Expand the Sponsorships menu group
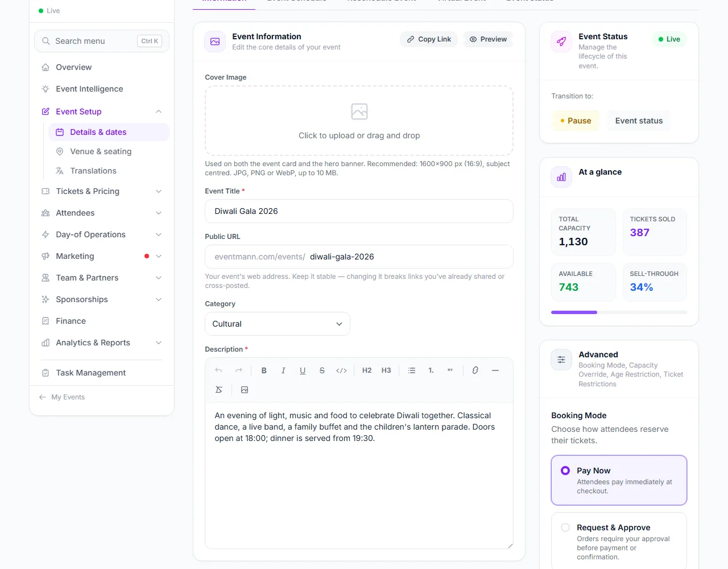 tap(102, 299)
